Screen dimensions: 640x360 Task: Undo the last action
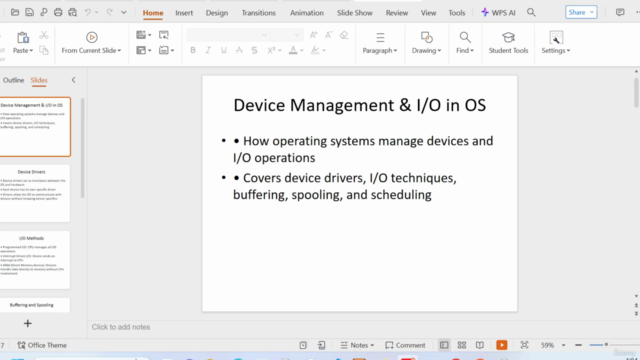click(88, 12)
